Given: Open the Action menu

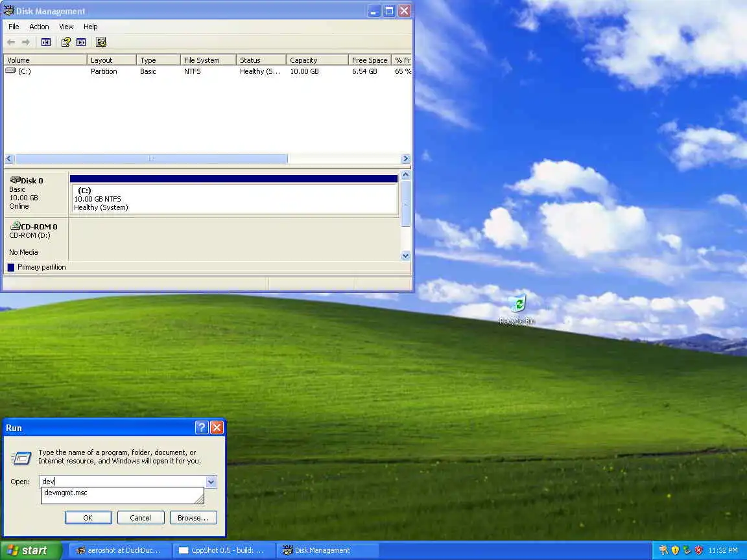Looking at the screenshot, I should [x=39, y=27].
